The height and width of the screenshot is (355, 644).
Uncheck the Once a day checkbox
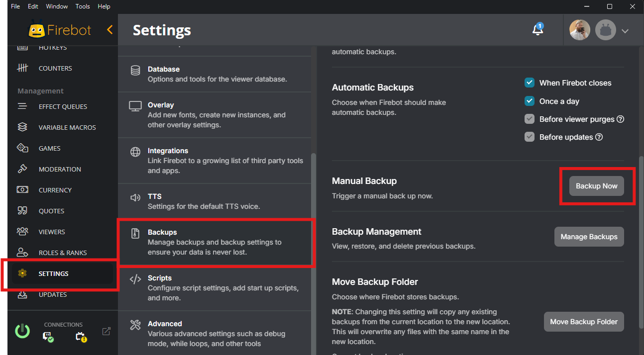(x=530, y=101)
